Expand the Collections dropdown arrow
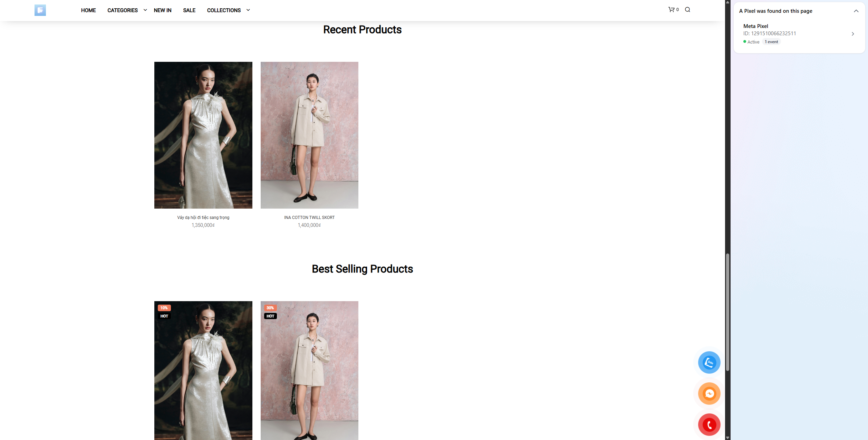This screenshot has height=440, width=868. 248,10
